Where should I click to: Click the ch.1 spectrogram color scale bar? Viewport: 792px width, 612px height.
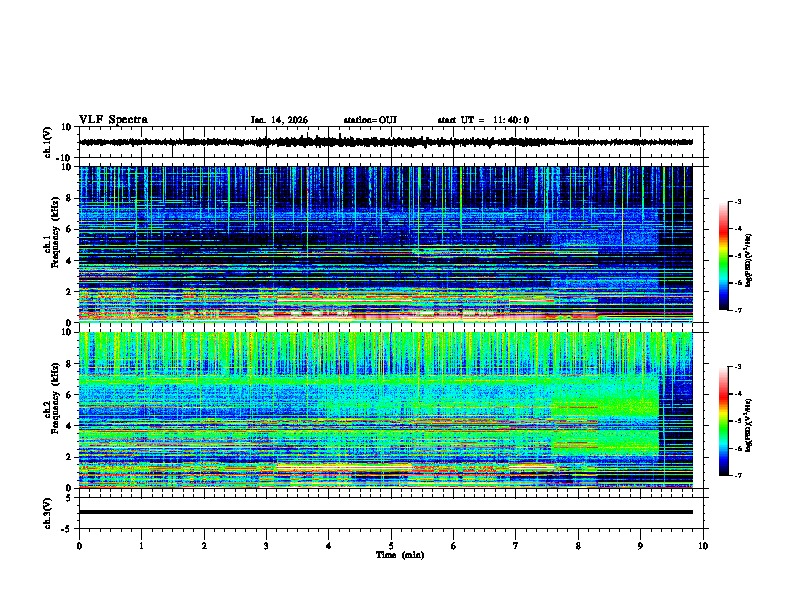(724, 256)
